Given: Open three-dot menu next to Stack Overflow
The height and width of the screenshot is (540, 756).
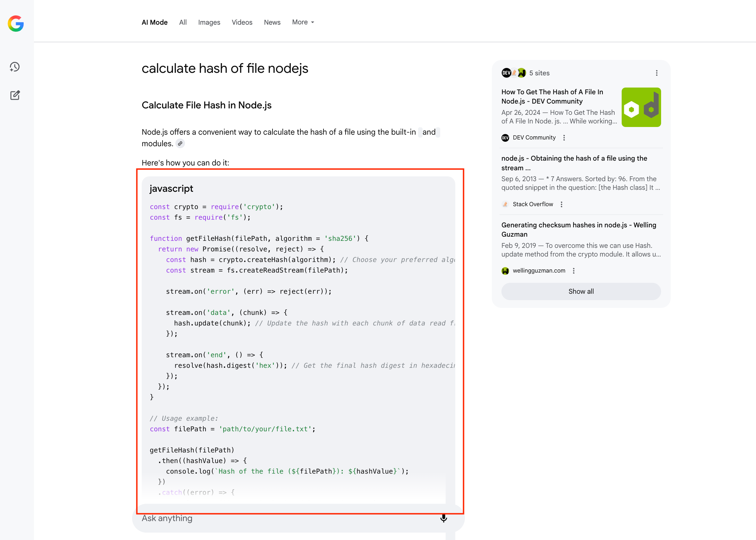Looking at the screenshot, I should click(x=561, y=205).
